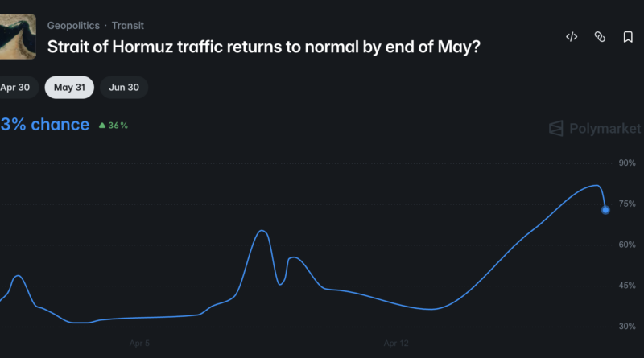Copy market link via chain icon
Viewport: 644px width, 358px height.
point(600,37)
